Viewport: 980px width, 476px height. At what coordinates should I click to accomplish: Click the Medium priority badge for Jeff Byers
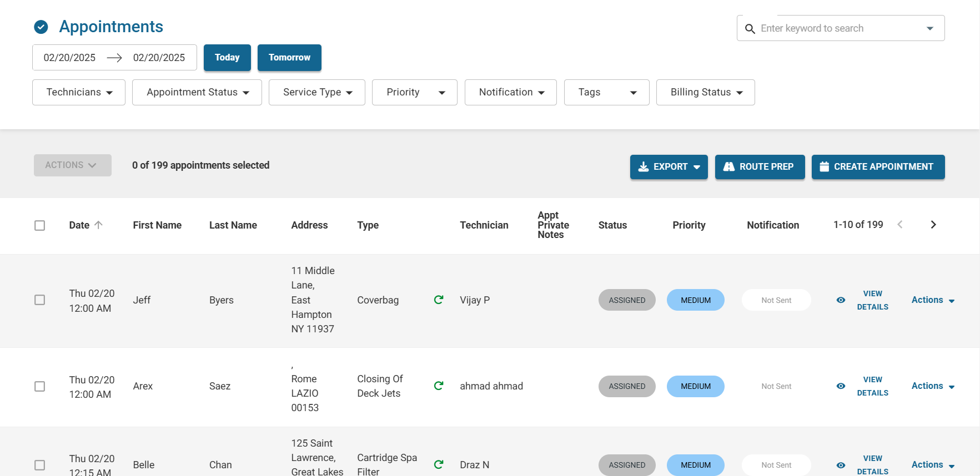click(x=695, y=300)
